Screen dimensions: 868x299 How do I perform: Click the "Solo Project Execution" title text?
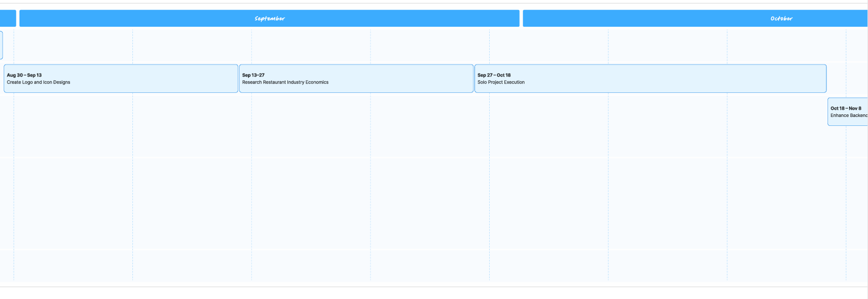pos(501,82)
